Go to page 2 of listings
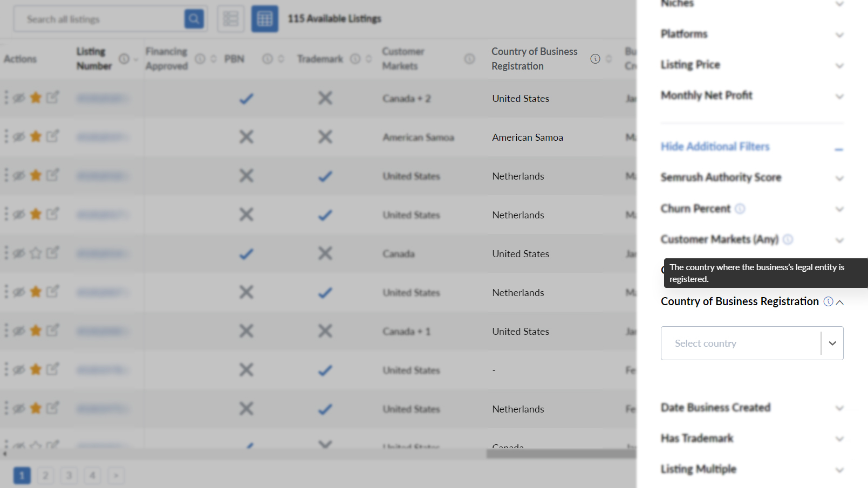This screenshot has width=868, height=488. tap(45, 475)
